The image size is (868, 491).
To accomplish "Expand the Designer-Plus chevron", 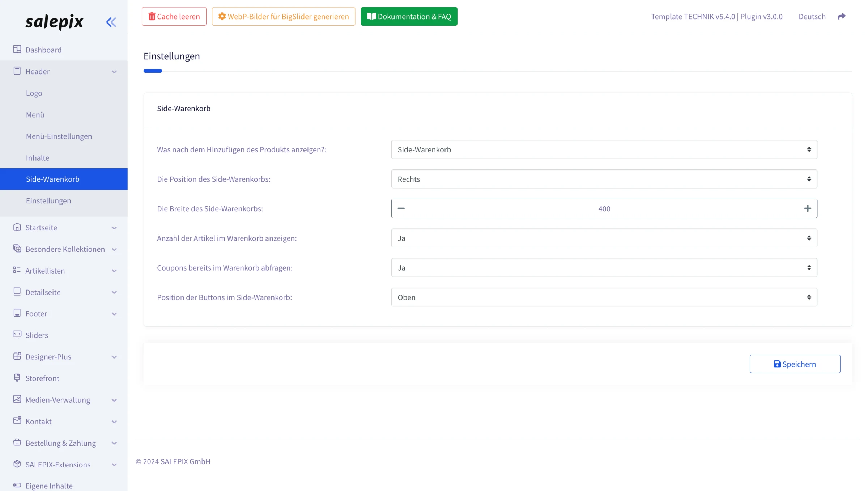I will pos(114,357).
